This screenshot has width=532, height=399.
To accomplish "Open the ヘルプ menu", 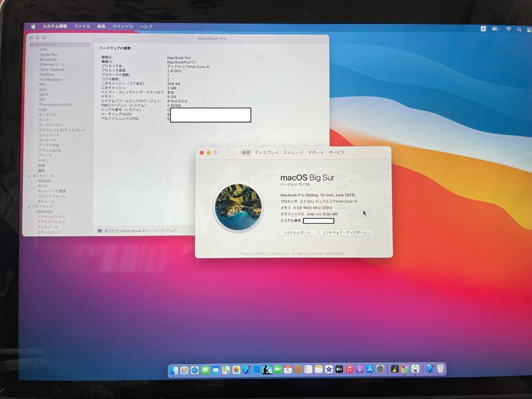I will [x=146, y=27].
